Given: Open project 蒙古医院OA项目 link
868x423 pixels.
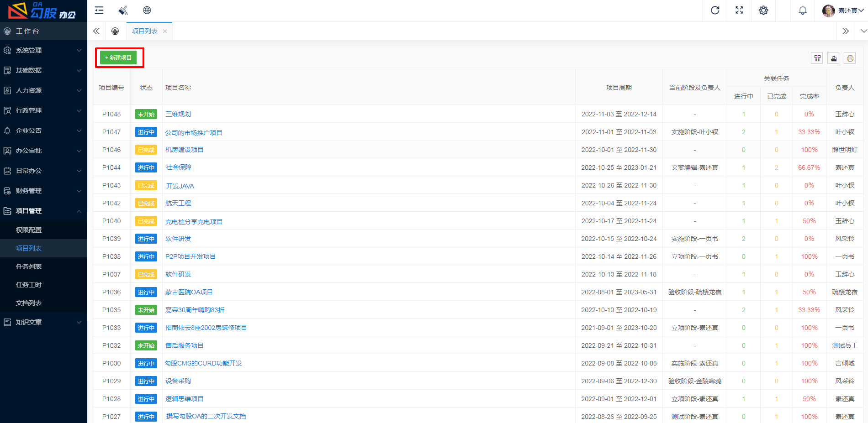Looking at the screenshot, I should (189, 292).
